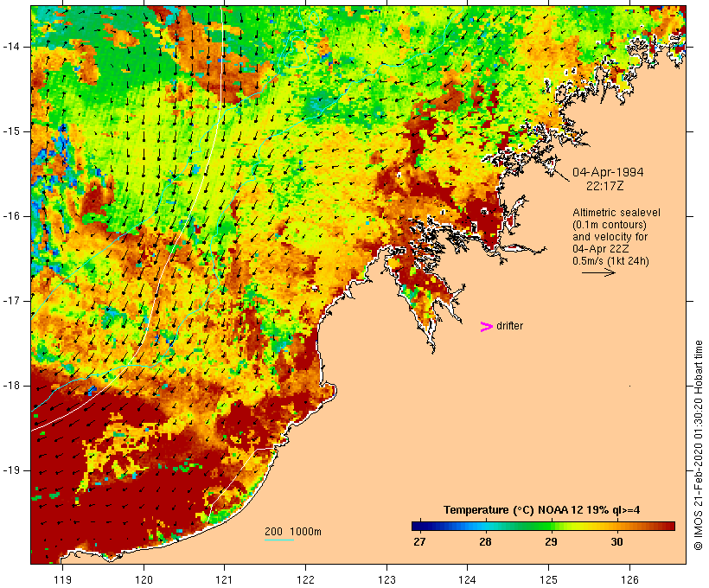Click the temperature color bar legend
Screen dimensions: 709x588
pos(543,526)
